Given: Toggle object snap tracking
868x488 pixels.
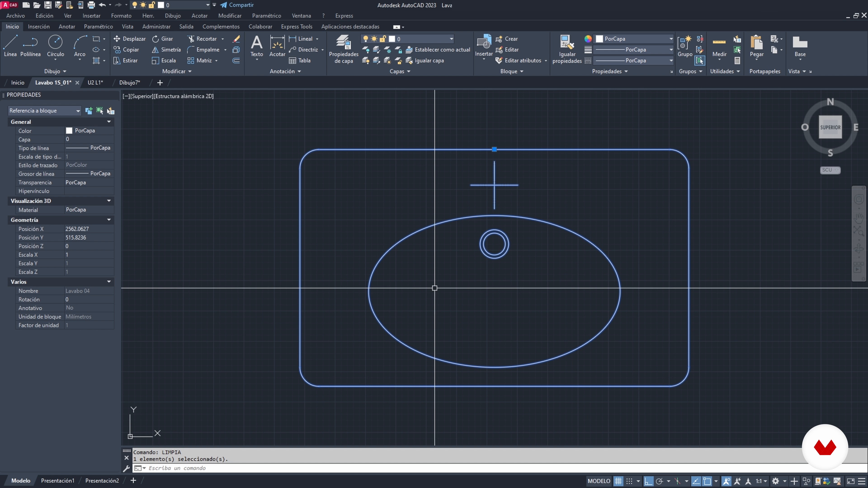Looking at the screenshot, I should tap(696, 481).
